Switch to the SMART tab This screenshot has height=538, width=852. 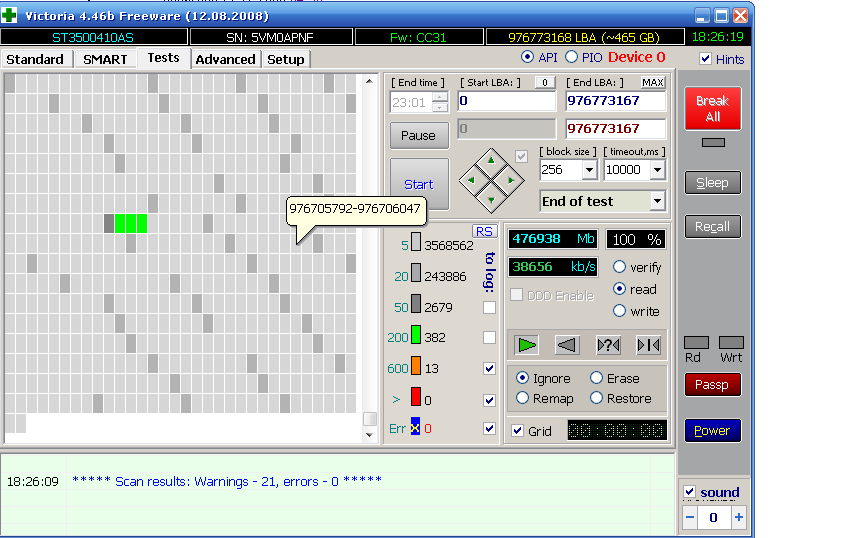pos(105,59)
